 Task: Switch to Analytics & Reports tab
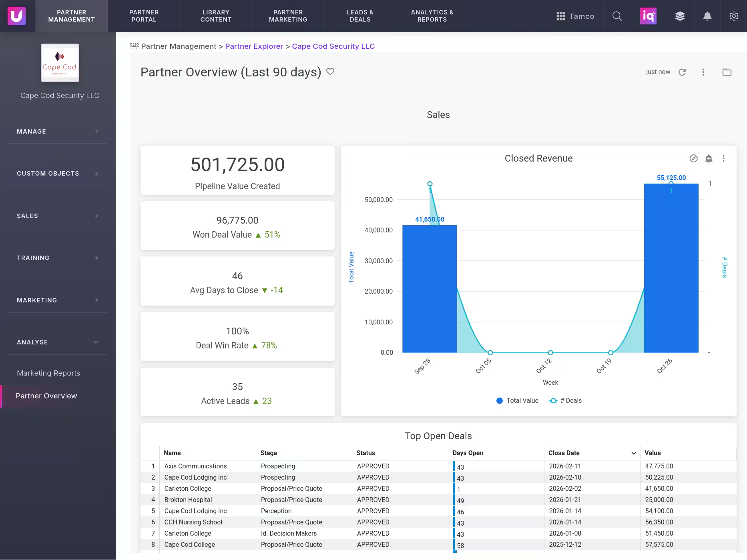click(432, 16)
